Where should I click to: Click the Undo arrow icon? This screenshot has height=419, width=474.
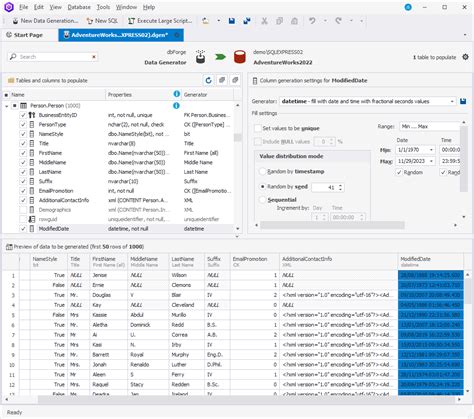click(312, 21)
